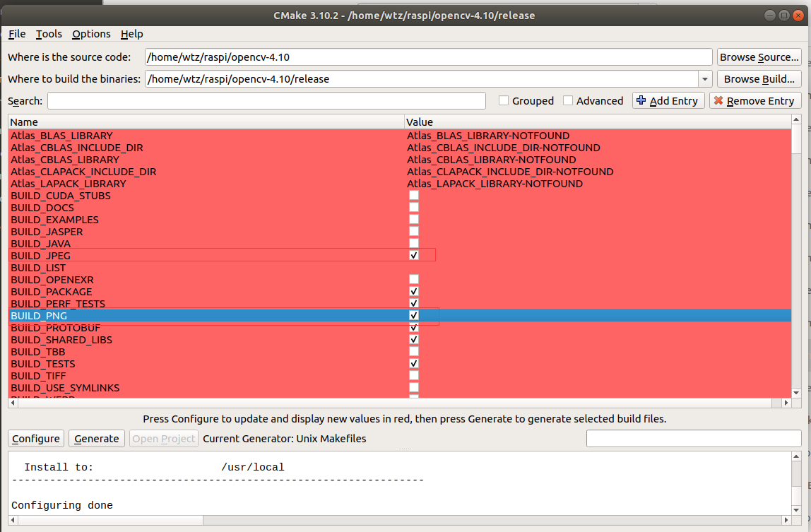811x532 pixels.
Task: Enable the Grouped checkbox
Action: 504,100
